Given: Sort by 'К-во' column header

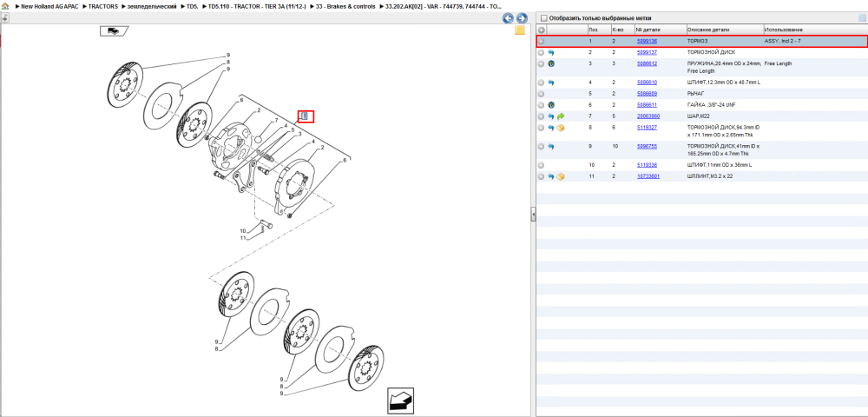Looking at the screenshot, I should (x=621, y=30).
